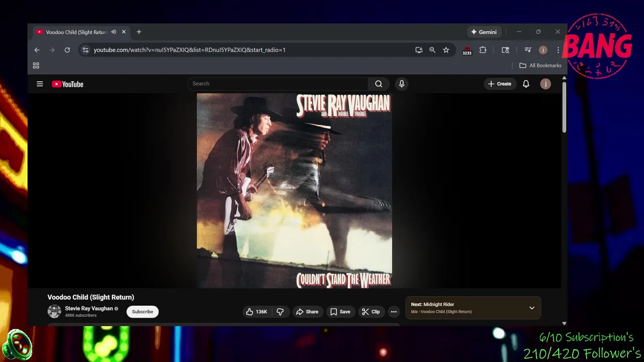This screenshot has width=644, height=362.
Task: Click the page vertical scrollbar thumb
Action: click(564, 107)
